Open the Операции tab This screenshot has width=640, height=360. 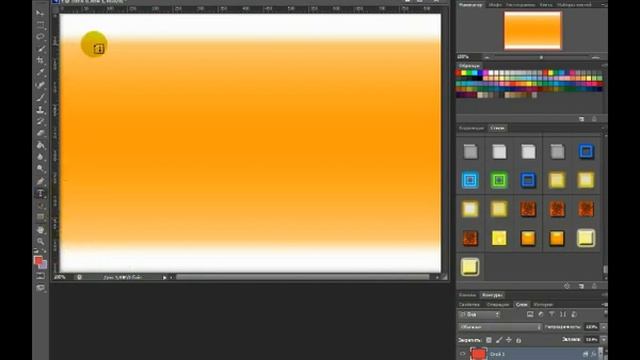(x=498, y=304)
